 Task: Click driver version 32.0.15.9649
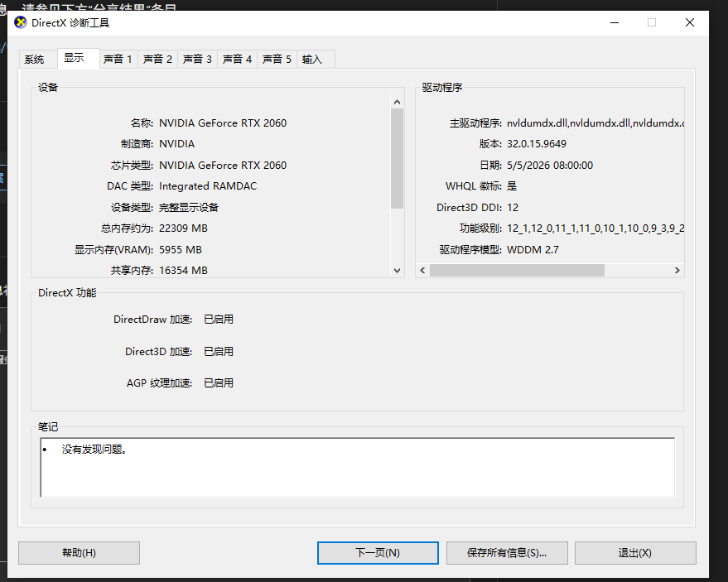click(x=537, y=144)
